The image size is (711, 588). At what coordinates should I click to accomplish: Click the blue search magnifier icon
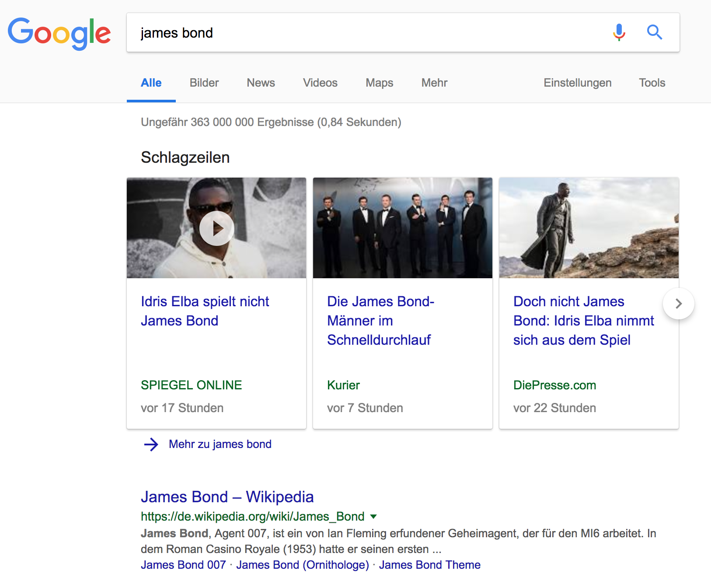tap(655, 32)
